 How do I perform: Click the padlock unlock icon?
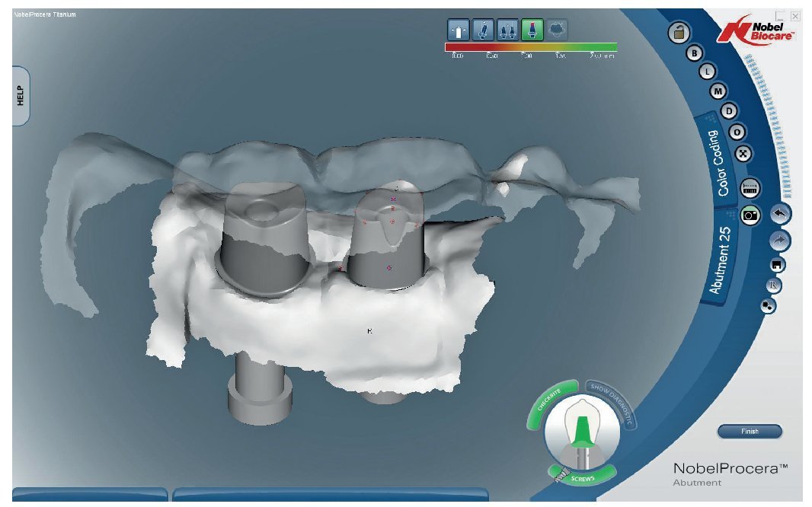pyautogui.click(x=677, y=33)
